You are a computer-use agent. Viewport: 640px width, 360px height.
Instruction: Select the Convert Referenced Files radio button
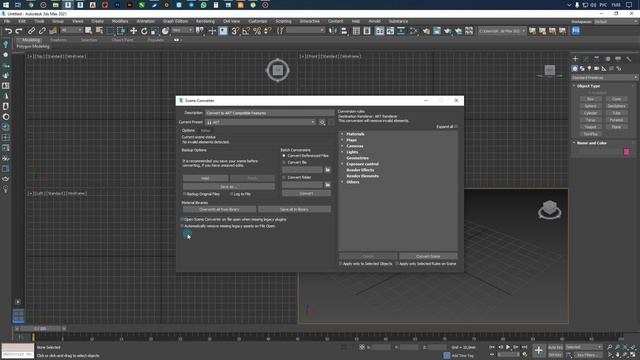(284, 156)
